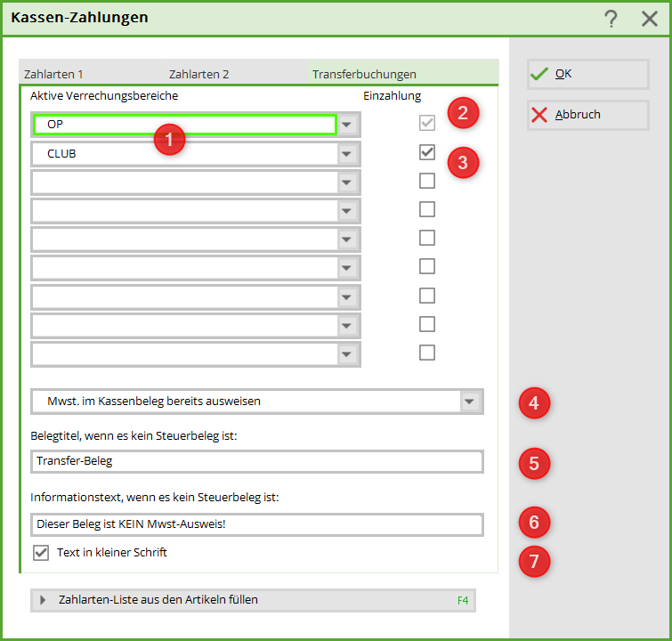Click the red marker number 5
672x641 pixels.
point(534,463)
